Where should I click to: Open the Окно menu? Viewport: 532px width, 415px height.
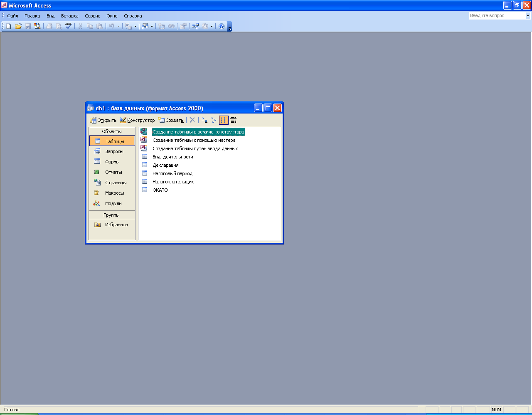coord(112,16)
